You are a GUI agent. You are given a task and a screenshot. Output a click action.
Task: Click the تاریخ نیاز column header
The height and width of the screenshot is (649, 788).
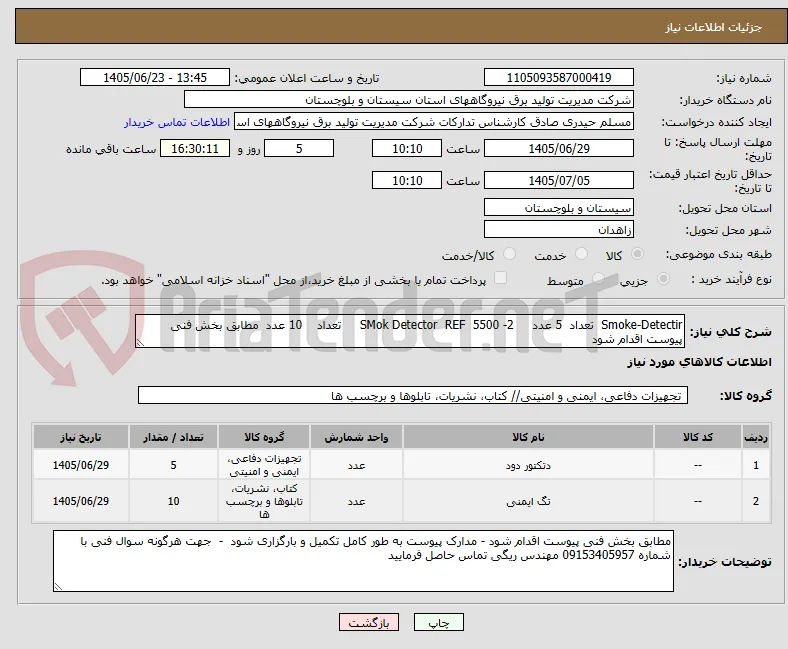81,437
